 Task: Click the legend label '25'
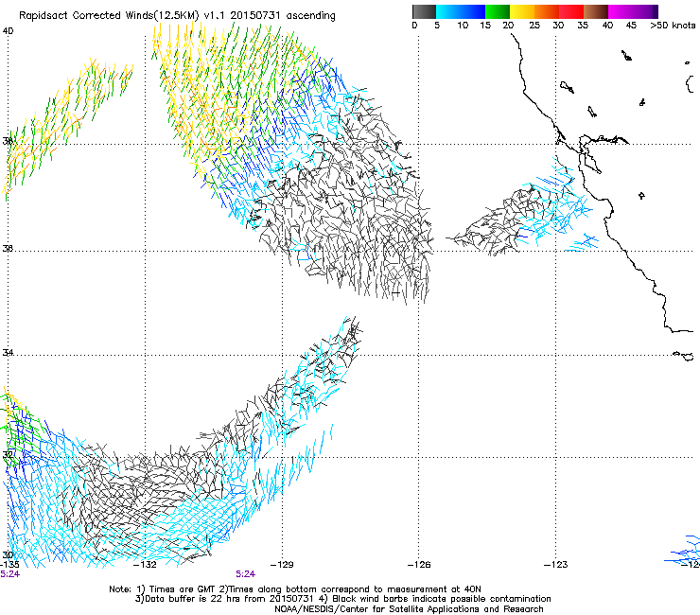pos(534,26)
